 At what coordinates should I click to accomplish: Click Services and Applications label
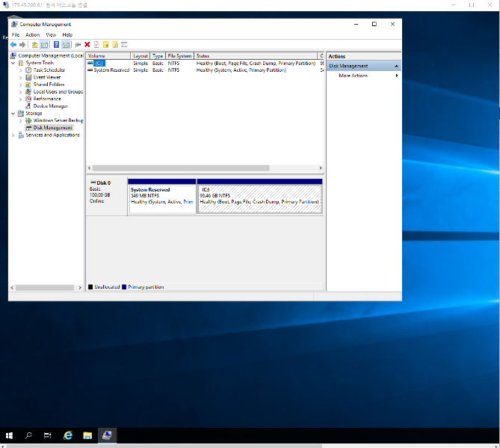52,135
